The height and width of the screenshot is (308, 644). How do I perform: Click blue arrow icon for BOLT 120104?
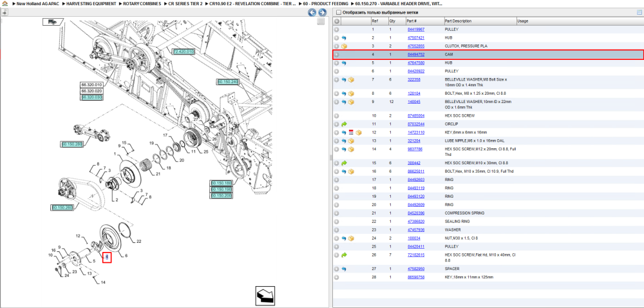point(344,93)
